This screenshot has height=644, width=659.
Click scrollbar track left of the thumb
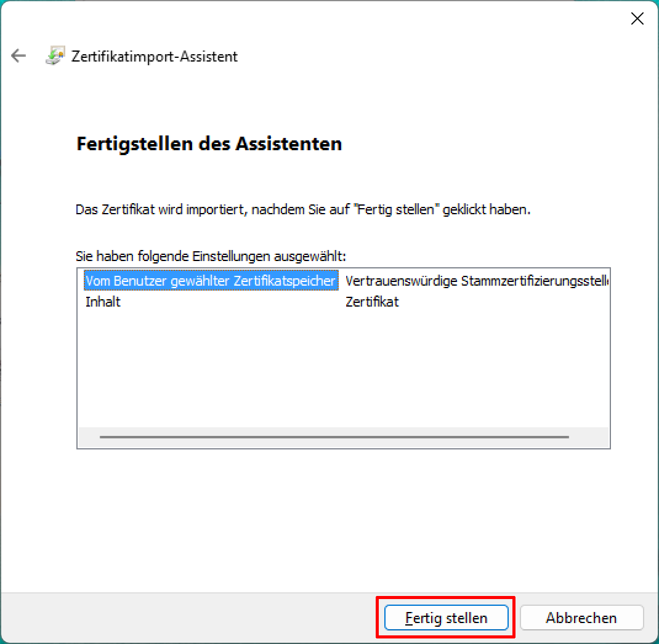(x=89, y=437)
